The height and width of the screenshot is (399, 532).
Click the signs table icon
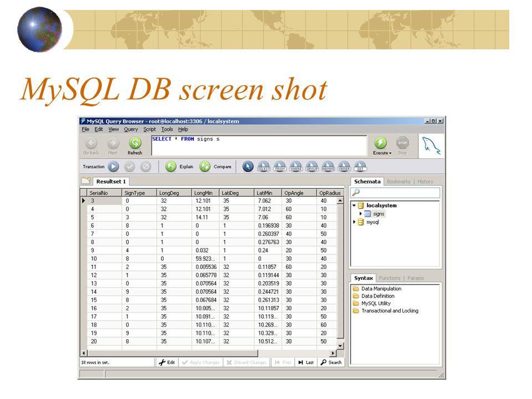[x=367, y=214]
